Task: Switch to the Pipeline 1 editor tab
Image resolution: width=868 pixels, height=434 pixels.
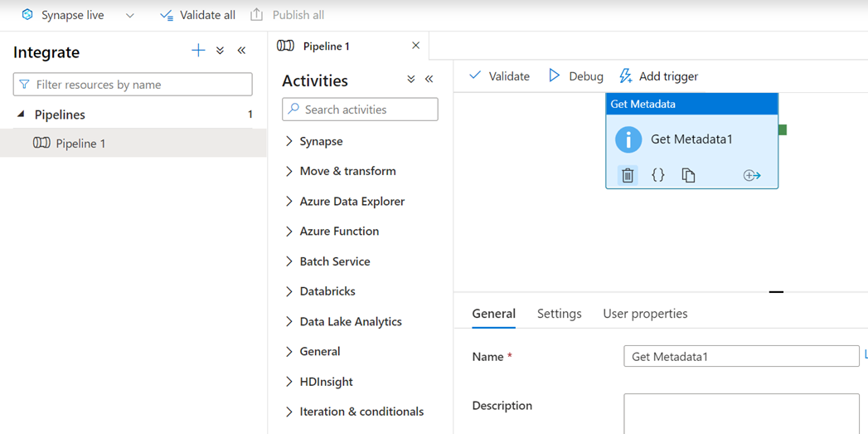Action: pyautogui.click(x=326, y=46)
